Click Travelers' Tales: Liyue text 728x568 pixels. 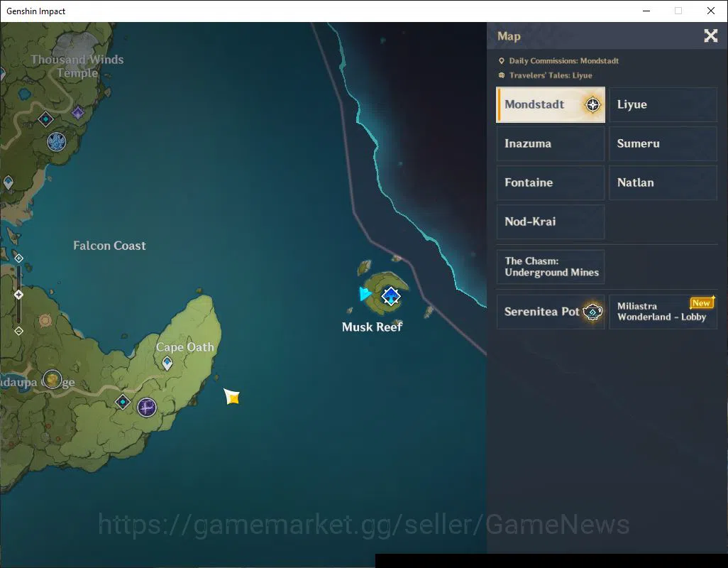pos(550,75)
